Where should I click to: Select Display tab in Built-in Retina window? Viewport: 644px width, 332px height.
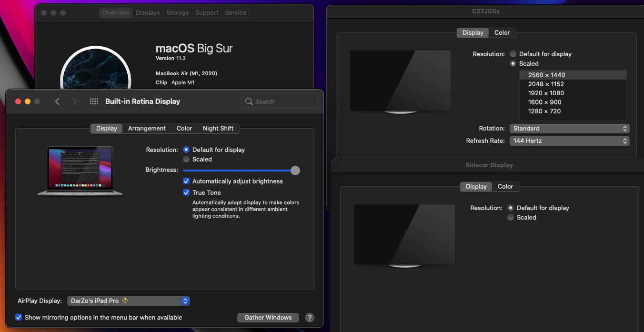107,129
